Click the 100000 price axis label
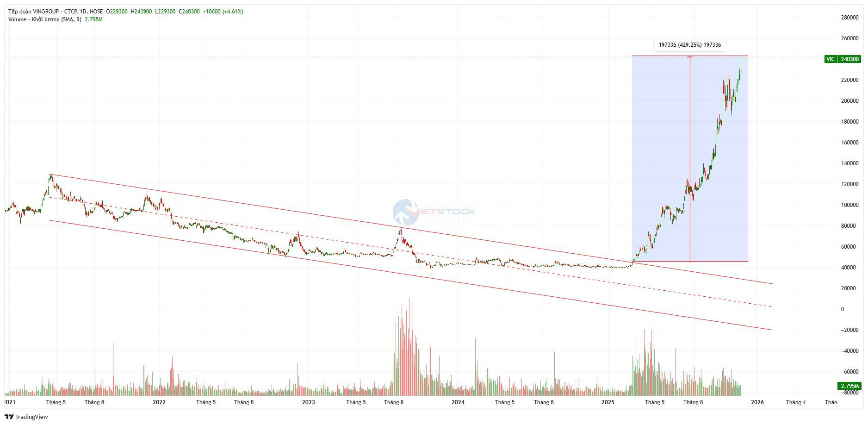 [849, 205]
